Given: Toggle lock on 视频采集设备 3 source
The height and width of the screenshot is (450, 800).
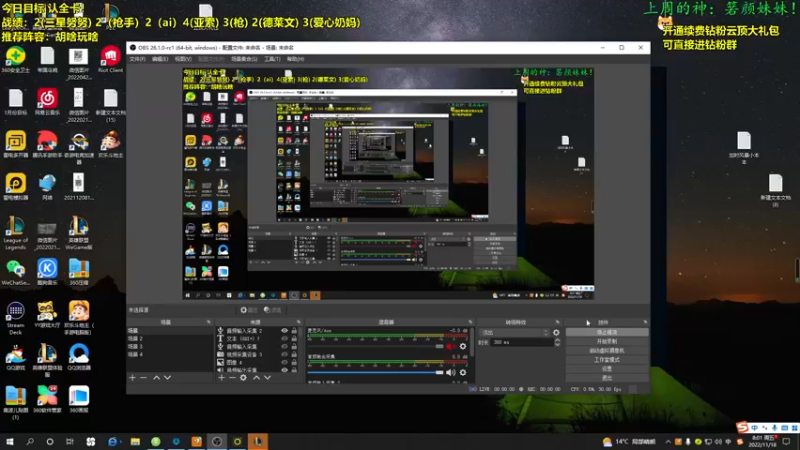Looking at the screenshot, I should [294, 354].
